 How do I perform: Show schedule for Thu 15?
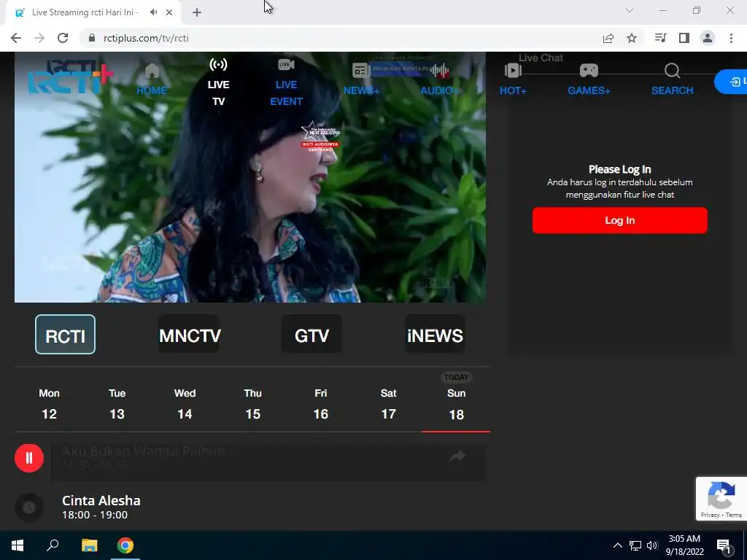click(x=252, y=404)
